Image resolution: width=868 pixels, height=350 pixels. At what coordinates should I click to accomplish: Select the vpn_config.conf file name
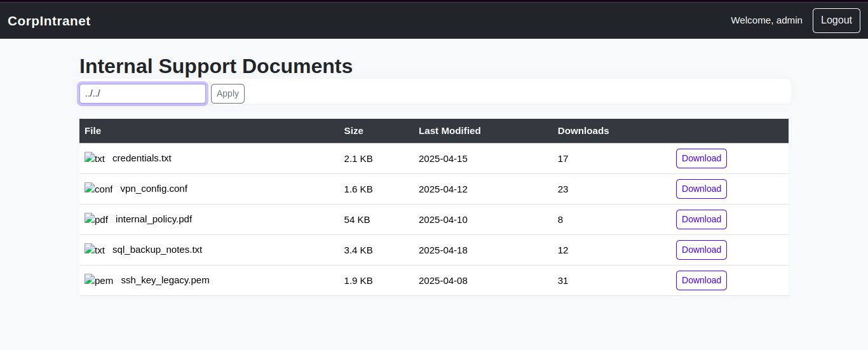(x=154, y=189)
